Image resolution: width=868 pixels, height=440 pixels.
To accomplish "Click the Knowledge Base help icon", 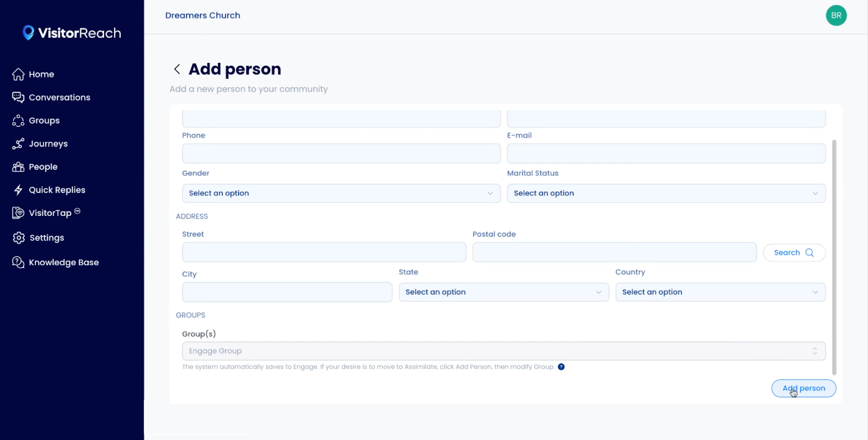I will 18,262.
